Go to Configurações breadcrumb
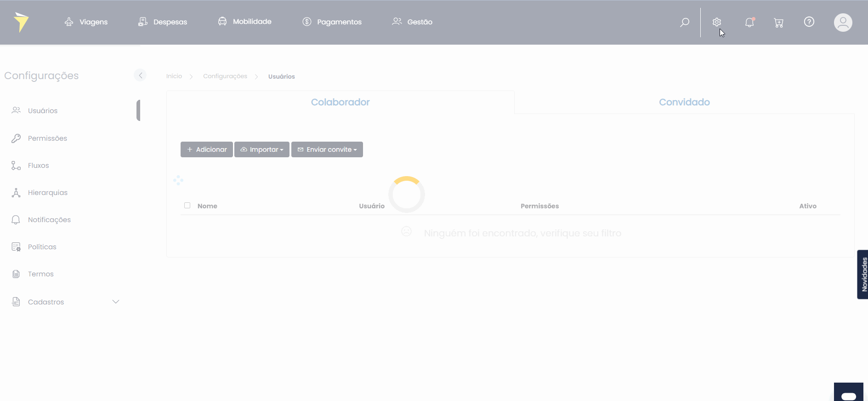This screenshot has width=868, height=401. click(225, 76)
